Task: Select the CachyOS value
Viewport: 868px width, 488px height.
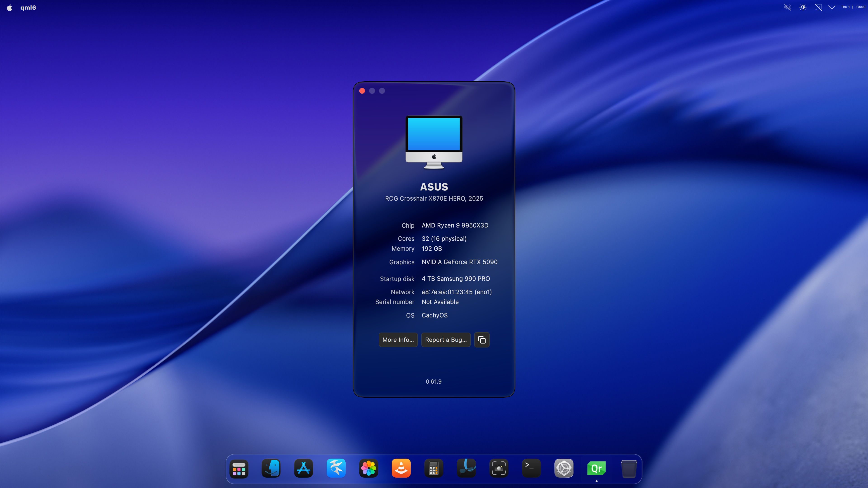Action: click(435, 315)
